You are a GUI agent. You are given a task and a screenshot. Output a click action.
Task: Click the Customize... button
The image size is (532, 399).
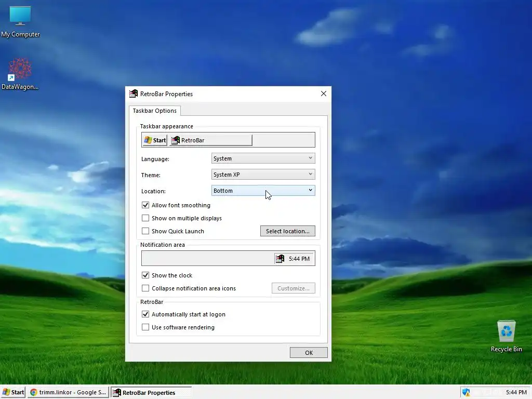point(294,288)
